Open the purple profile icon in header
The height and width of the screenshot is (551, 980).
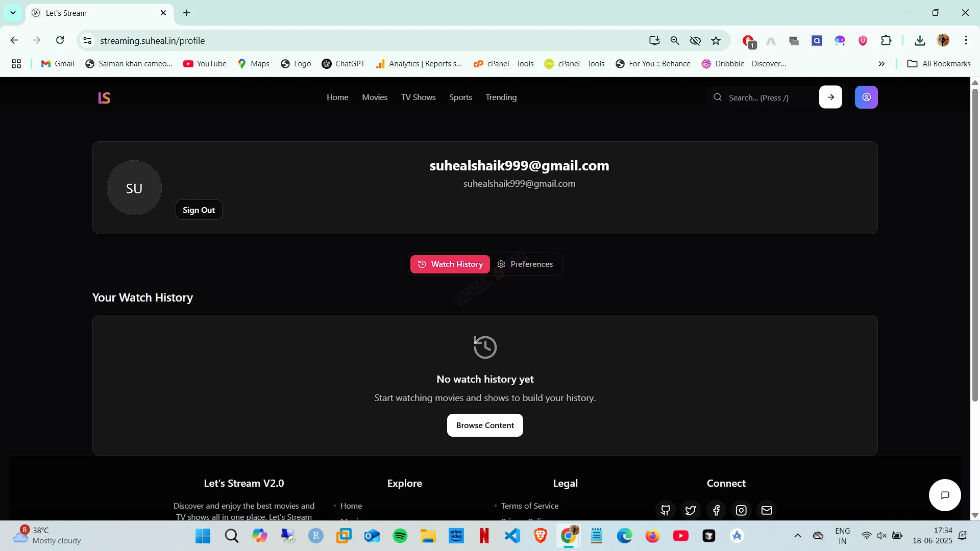pos(866,97)
